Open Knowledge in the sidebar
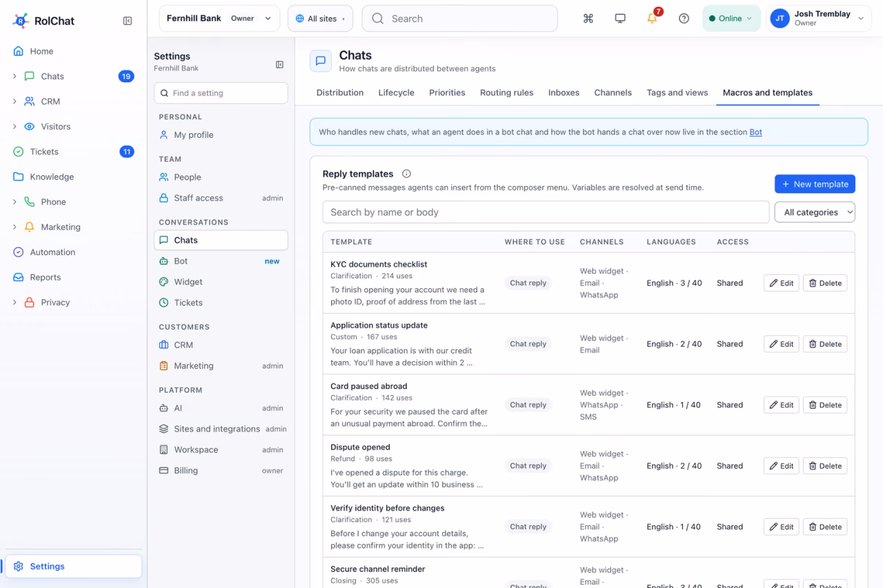 pyautogui.click(x=73, y=176)
